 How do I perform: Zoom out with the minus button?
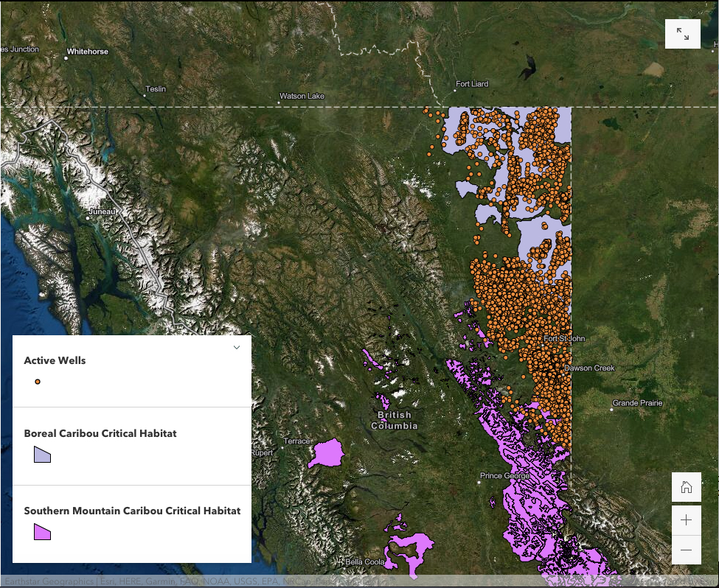click(686, 550)
